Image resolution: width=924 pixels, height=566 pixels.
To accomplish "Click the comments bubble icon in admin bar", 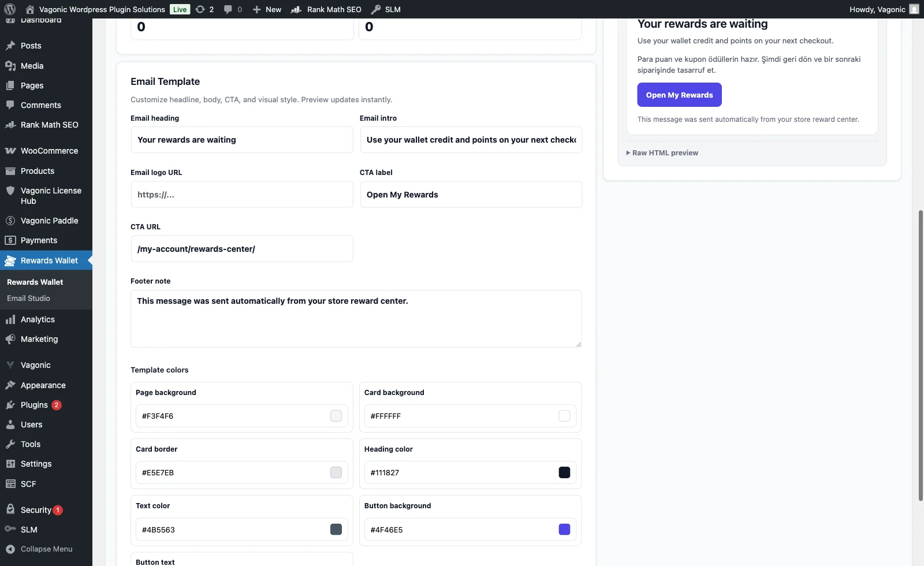I will [228, 9].
